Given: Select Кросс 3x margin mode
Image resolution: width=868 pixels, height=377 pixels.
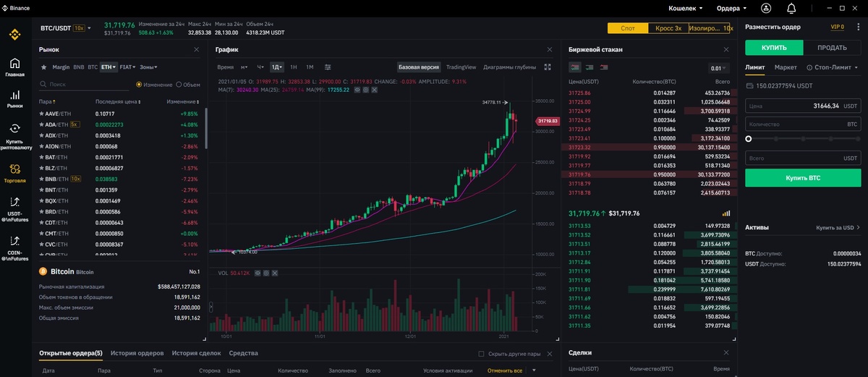Looking at the screenshot, I should [668, 28].
